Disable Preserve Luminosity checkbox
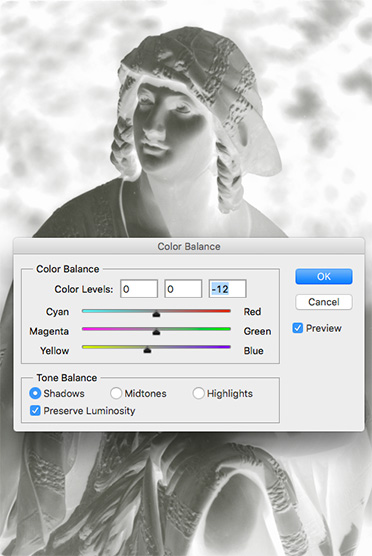 [35, 411]
